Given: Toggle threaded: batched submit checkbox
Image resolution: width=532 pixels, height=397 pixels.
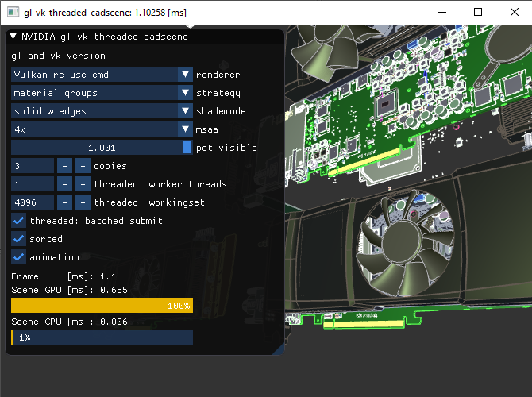Looking at the screenshot, I should (x=19, y=221).
